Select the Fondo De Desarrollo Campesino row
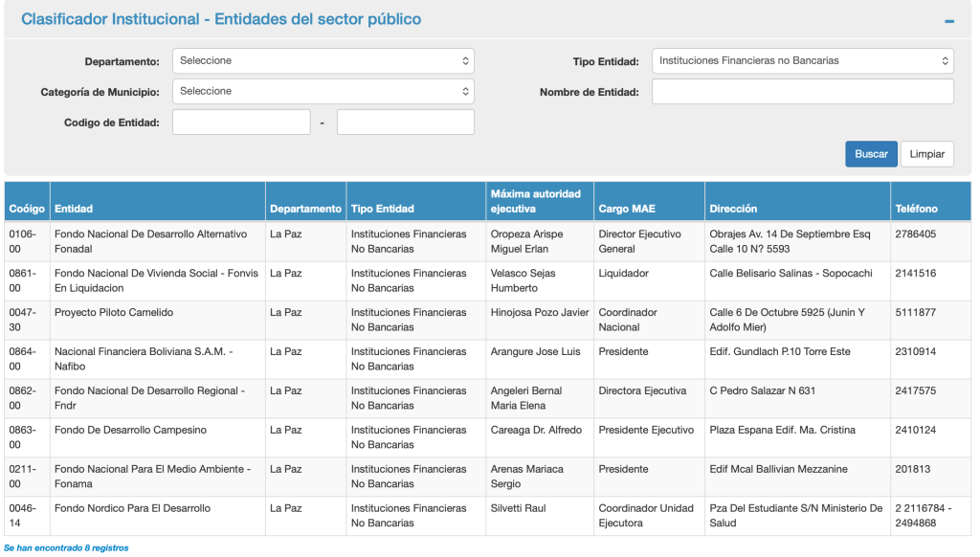 [130, 431]
